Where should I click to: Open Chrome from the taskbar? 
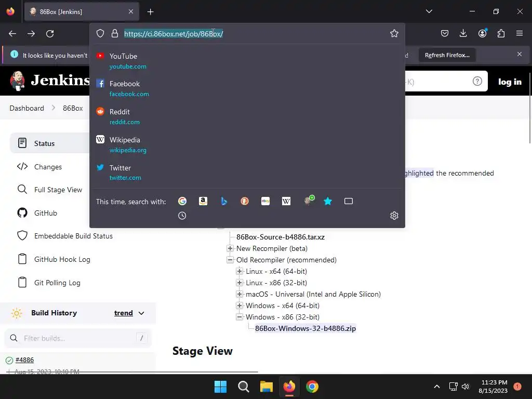click(312, 387)
